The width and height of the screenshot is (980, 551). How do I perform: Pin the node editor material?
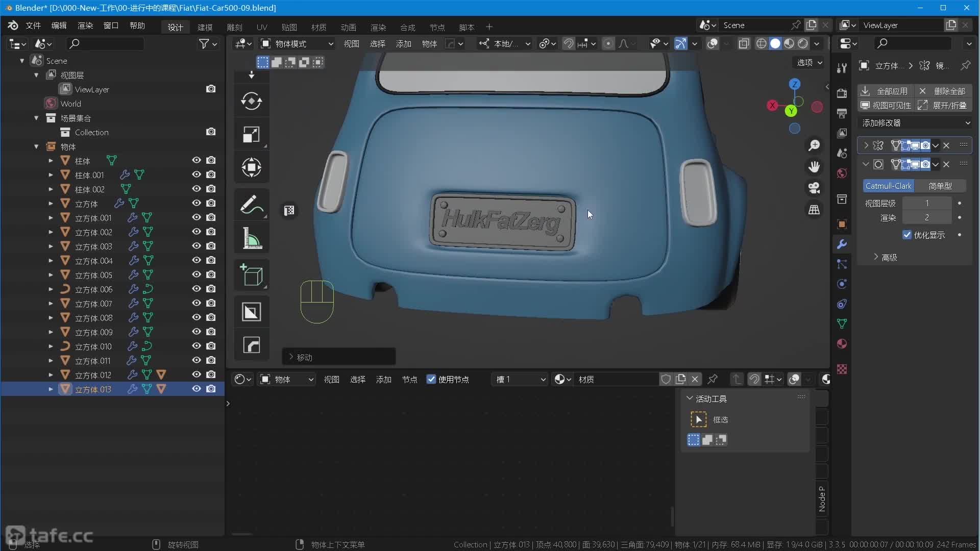click(713, 379)
